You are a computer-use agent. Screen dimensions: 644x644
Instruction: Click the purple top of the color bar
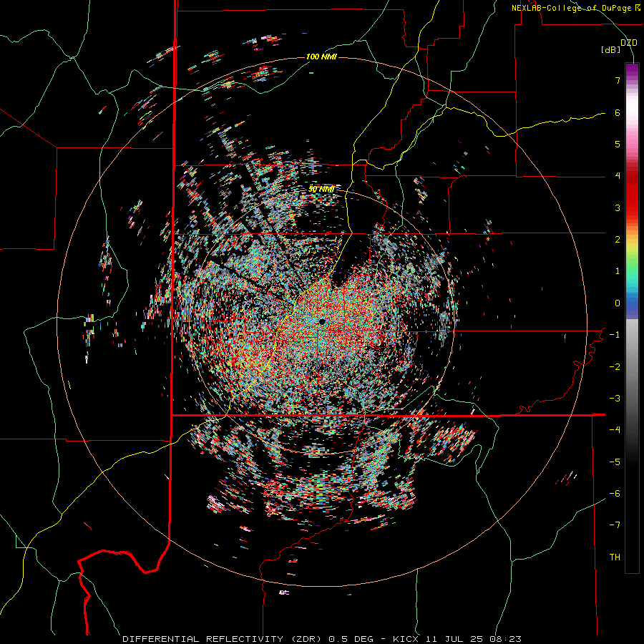(632, 70)
